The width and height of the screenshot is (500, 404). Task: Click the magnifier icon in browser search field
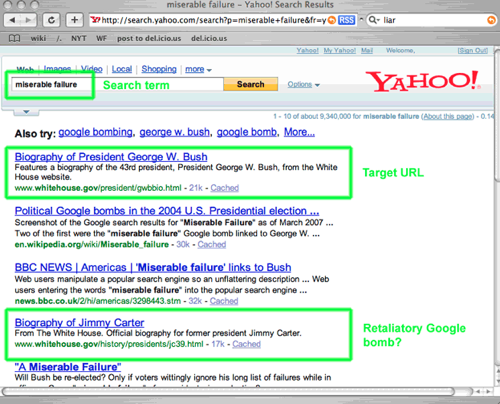(374, 20)
